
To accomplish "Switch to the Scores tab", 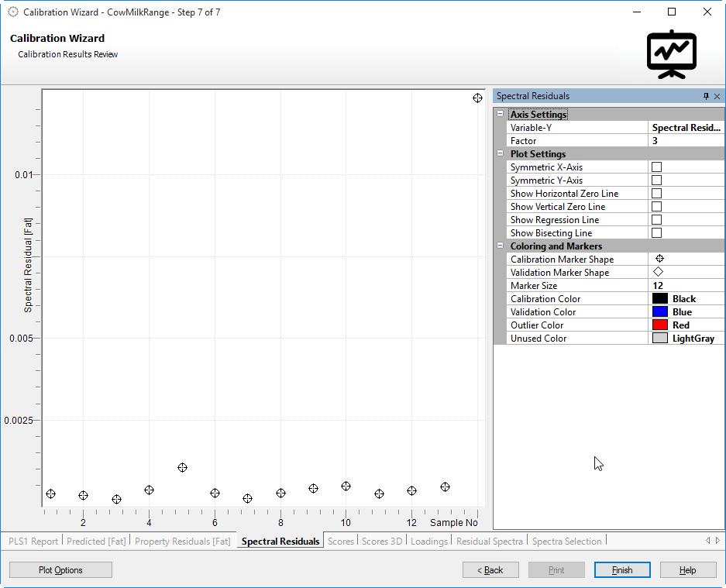I will (341, 542).
